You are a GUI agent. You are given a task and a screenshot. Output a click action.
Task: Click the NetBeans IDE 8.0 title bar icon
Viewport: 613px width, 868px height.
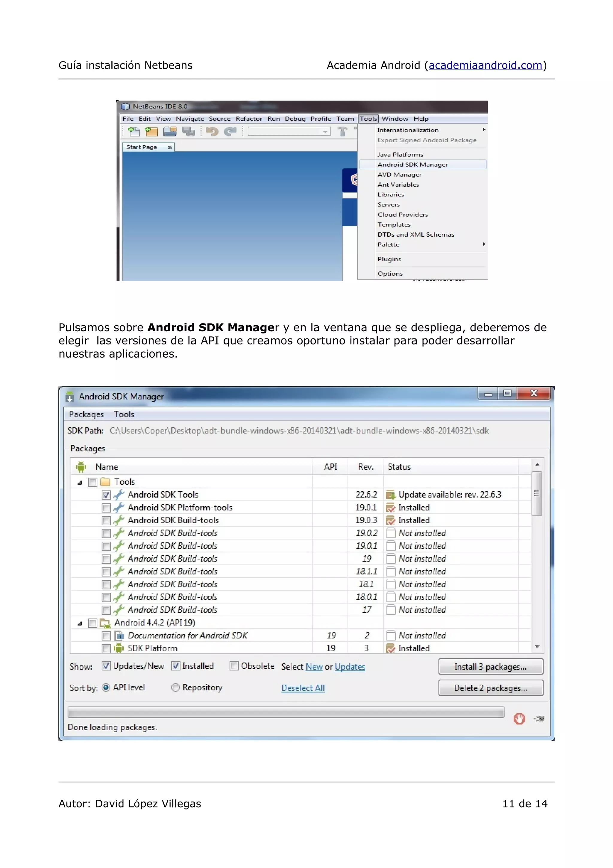point(125,107)
